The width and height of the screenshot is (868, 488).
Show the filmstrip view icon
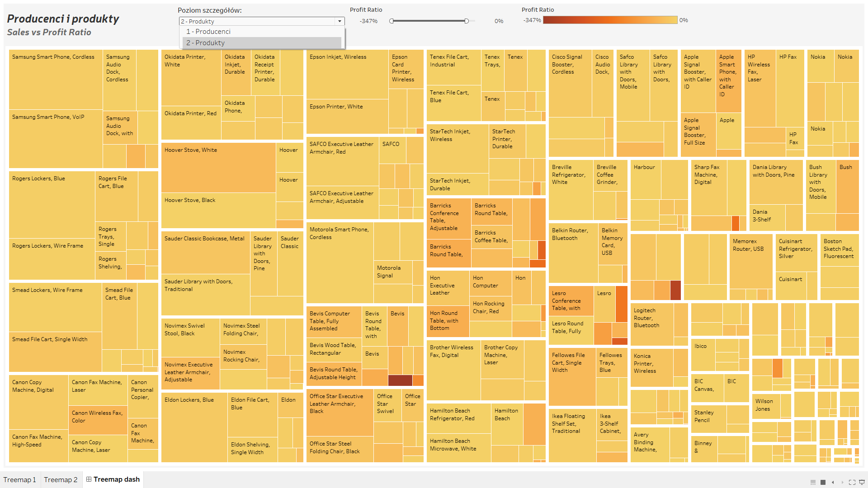coord(813,482)
